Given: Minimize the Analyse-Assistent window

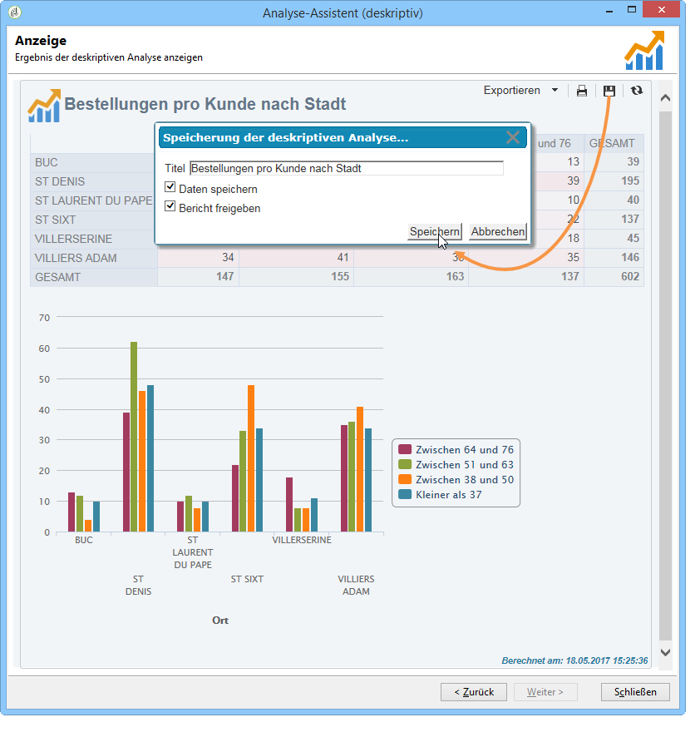Looking at the screenshot, I should click(x=609, y=10).
